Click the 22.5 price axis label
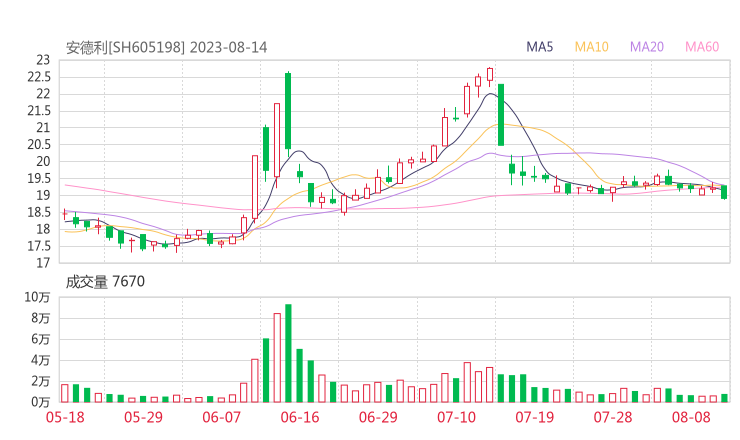 coord(39,77)
